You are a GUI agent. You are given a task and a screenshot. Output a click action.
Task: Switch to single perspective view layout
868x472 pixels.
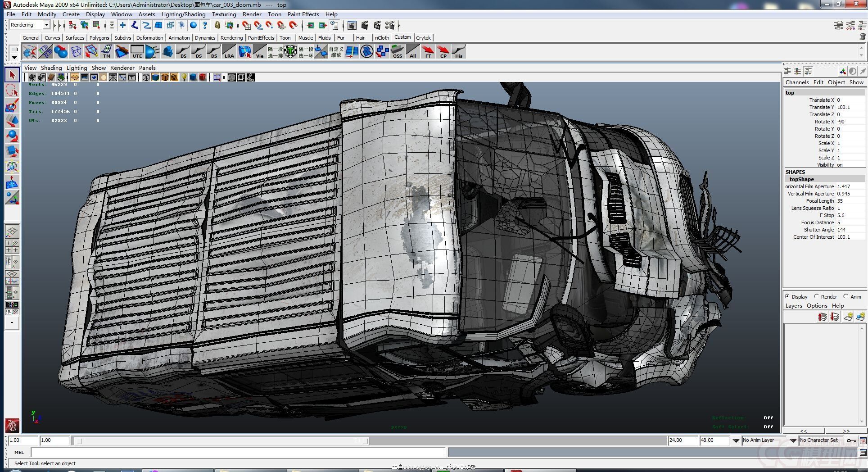point(12,231)
